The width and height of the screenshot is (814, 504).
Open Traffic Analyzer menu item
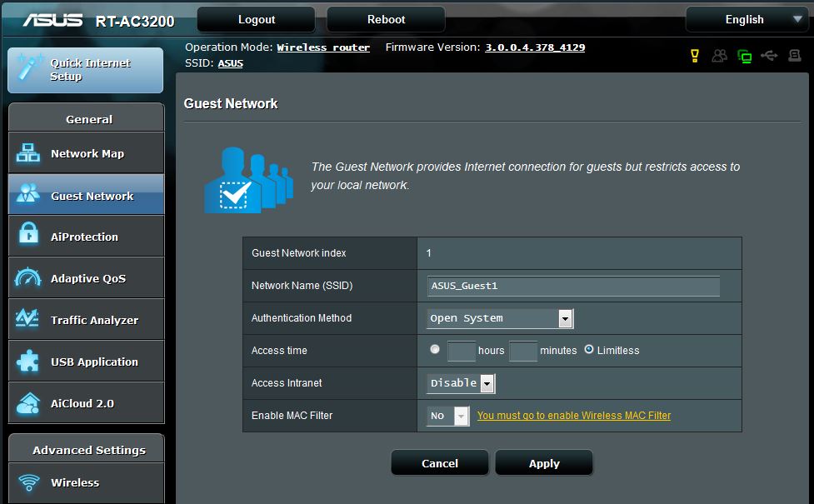86,319
